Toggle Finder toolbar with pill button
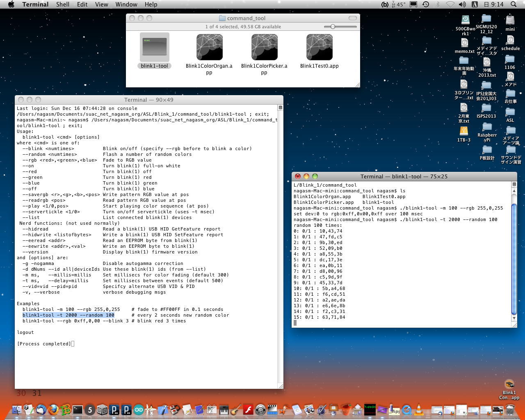Viewport: 525px width, 420px height. (352, 18)
